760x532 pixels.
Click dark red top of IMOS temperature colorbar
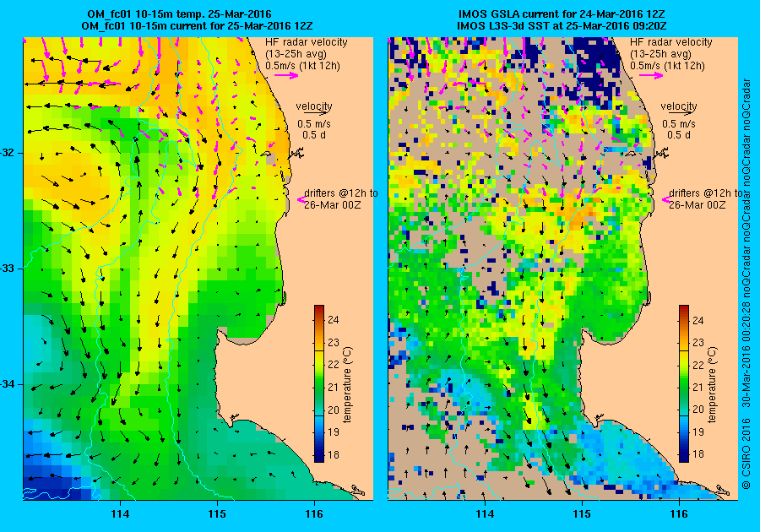coord(684,308)
